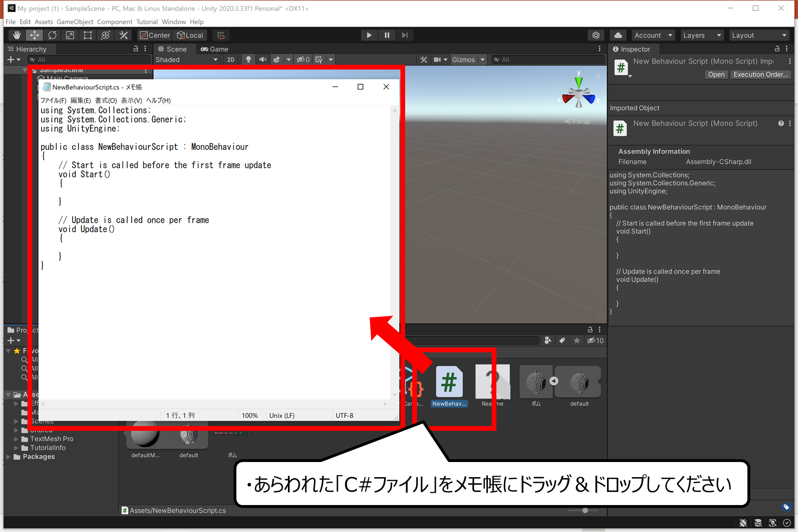This screenshot has height=532, width=798.
Task: Open Notepad 書式(O) menu
Action: click(106, 100)
